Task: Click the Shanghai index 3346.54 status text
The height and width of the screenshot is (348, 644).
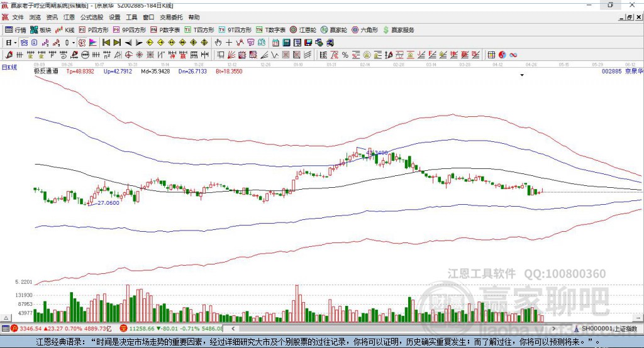Action: point(30,329)
